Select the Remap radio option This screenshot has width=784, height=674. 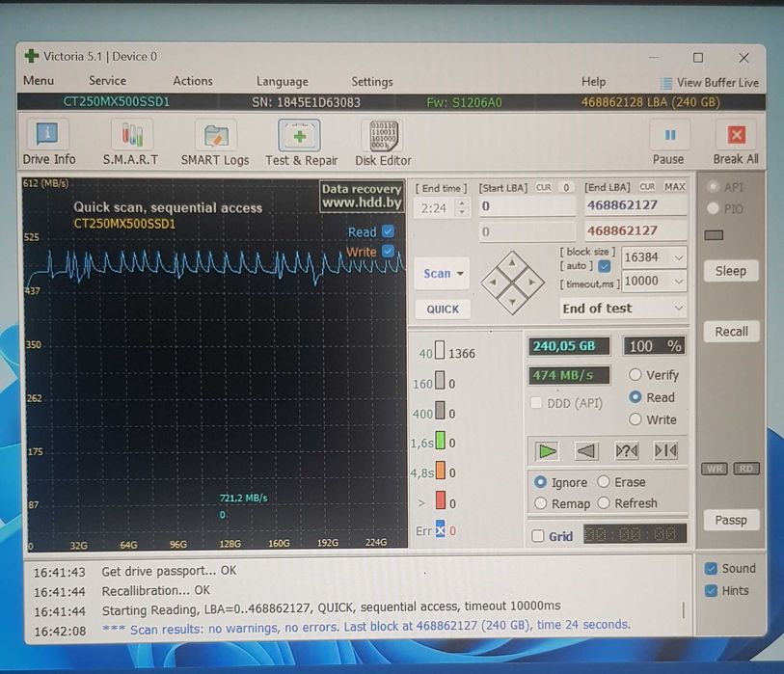tap(540, 503)
